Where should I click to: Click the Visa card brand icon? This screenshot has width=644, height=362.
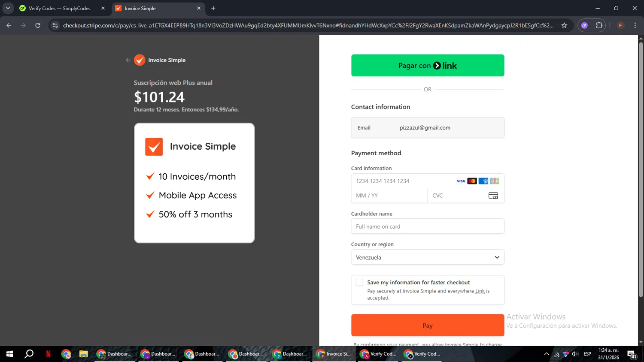[461, 181]
